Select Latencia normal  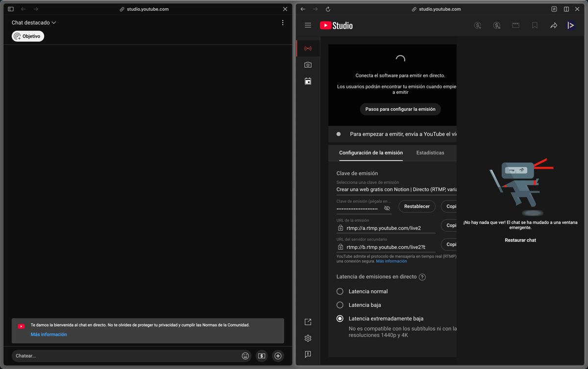point(340,291)
